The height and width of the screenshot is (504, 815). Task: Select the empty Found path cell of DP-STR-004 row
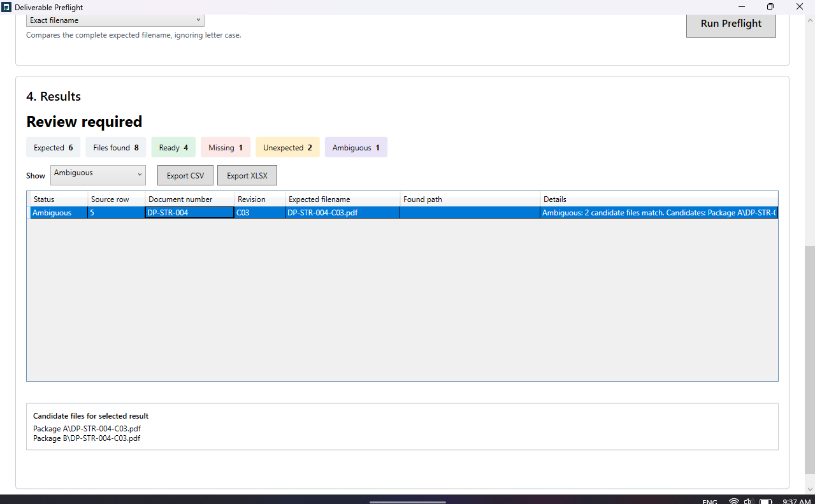470,213
